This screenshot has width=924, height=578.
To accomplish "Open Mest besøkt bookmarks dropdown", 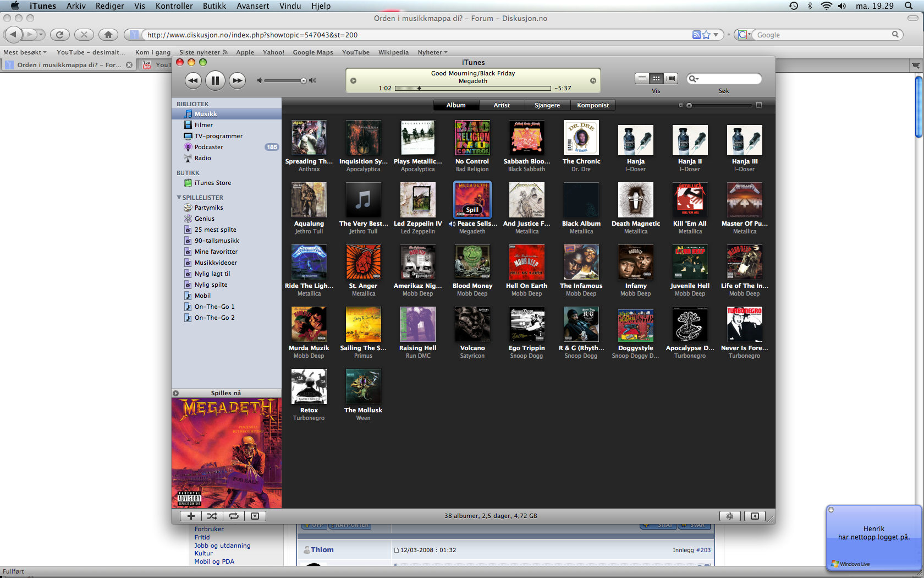I will pyautogui.click(x=25, y=52).
